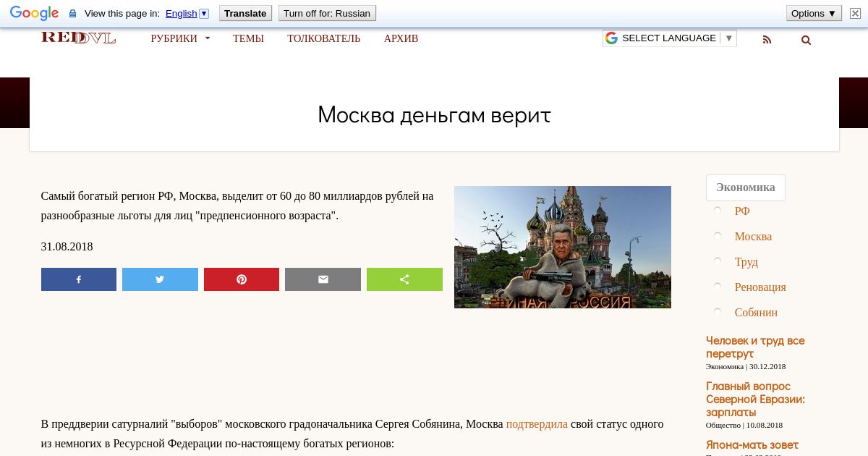Click the date 31.08.2018

[x=67, y=247]
